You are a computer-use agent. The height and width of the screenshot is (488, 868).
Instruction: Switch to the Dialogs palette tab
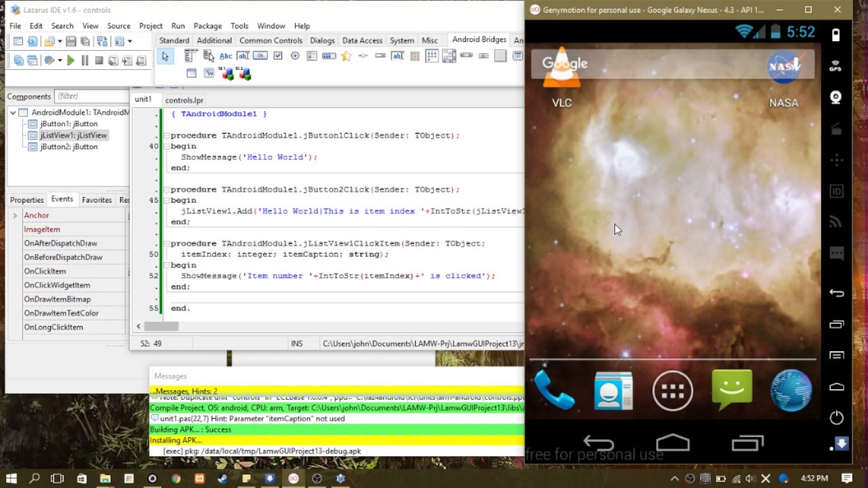coord(322,41)
